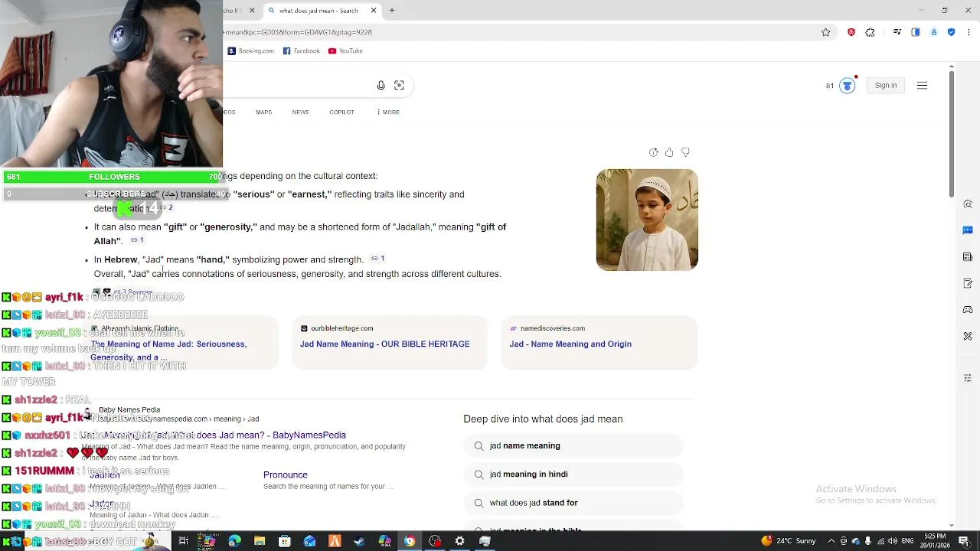Click the thumbs down feedback icon
This screenshot has width=980, height=551.
(x=685, y=152)
